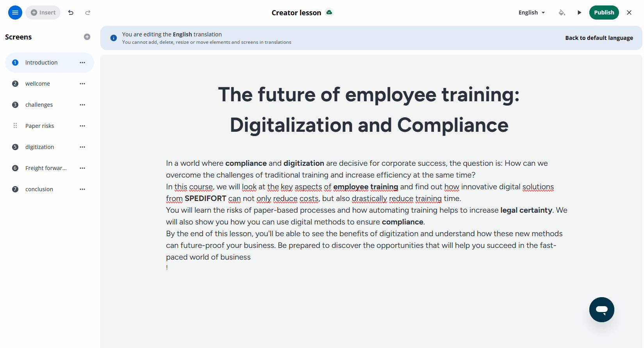
Task: Select the wellcome screen
Action: 50,84
